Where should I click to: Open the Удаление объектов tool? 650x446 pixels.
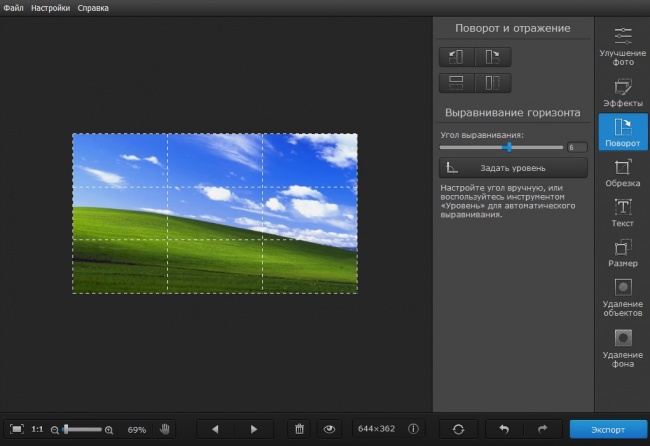click(623, 298)
